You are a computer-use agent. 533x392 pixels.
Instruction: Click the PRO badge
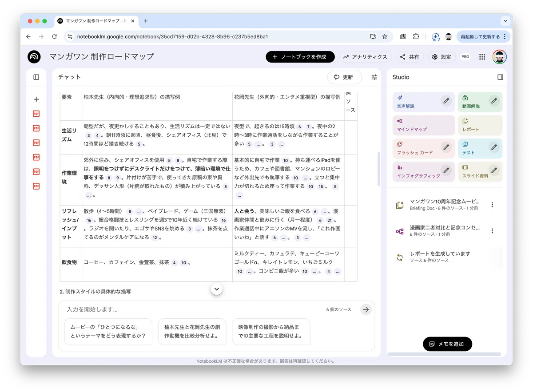coord(465,57)
